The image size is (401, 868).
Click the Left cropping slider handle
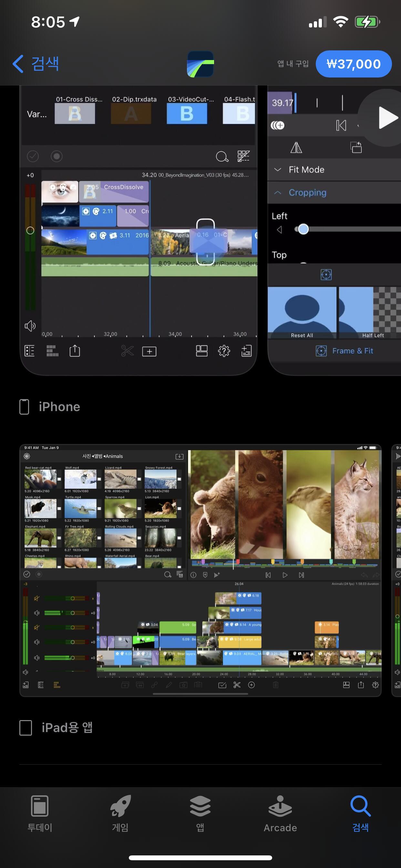point(303,230)
